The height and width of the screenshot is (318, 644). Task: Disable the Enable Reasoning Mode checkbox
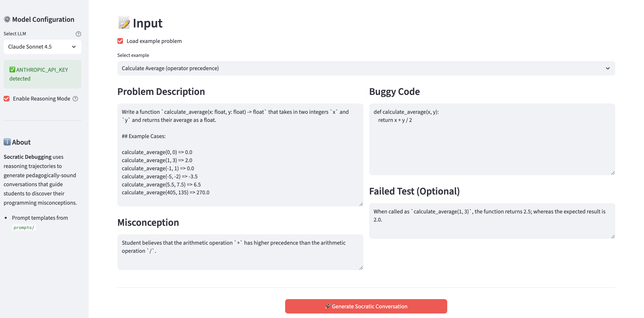point(7,99)
